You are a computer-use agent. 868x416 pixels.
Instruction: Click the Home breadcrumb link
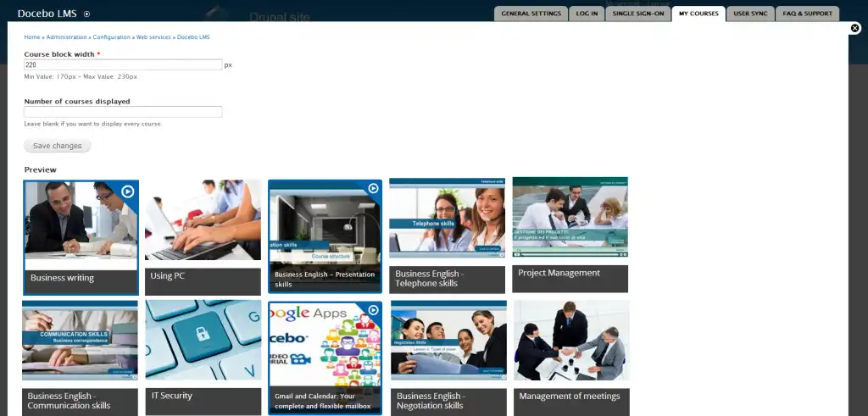point(32,37)
